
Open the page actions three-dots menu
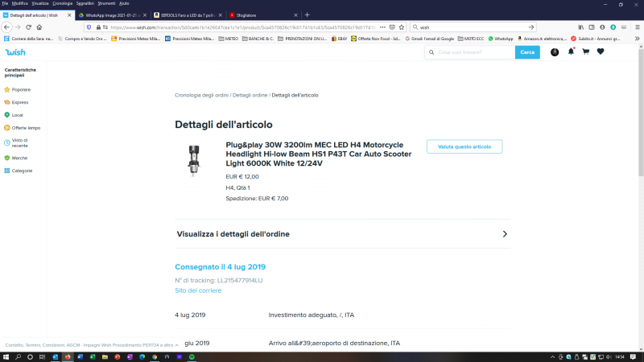pos(382,27)
